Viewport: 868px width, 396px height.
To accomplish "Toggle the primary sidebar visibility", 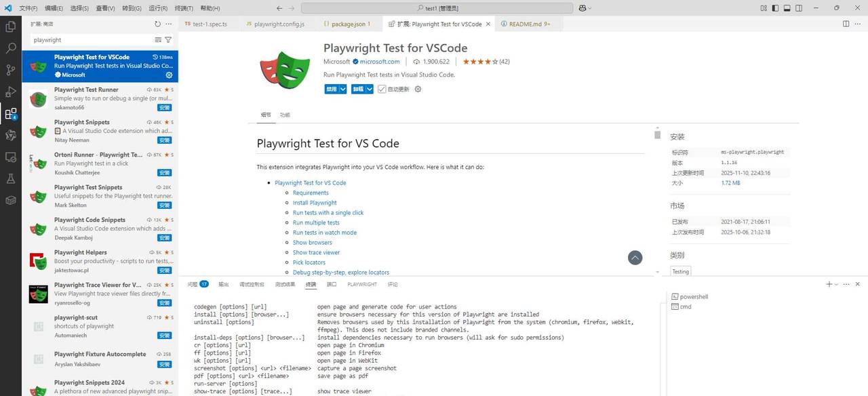I will click(x=774, y=7).
